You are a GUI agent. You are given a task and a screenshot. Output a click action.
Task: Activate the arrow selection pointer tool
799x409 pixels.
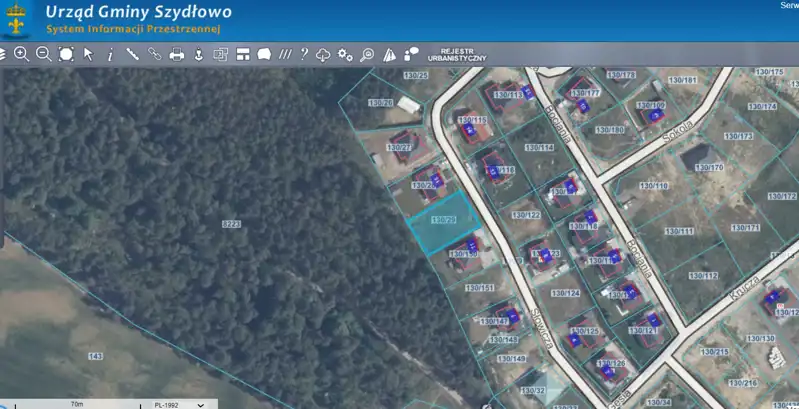point(88,54)
